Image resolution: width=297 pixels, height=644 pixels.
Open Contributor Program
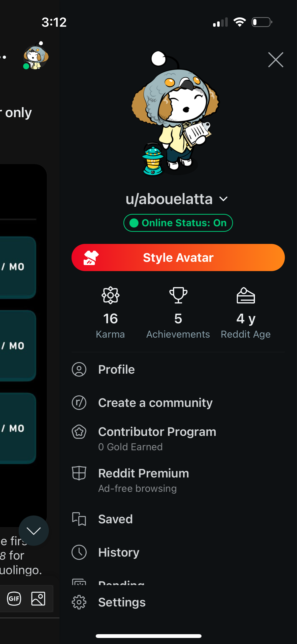178,438
